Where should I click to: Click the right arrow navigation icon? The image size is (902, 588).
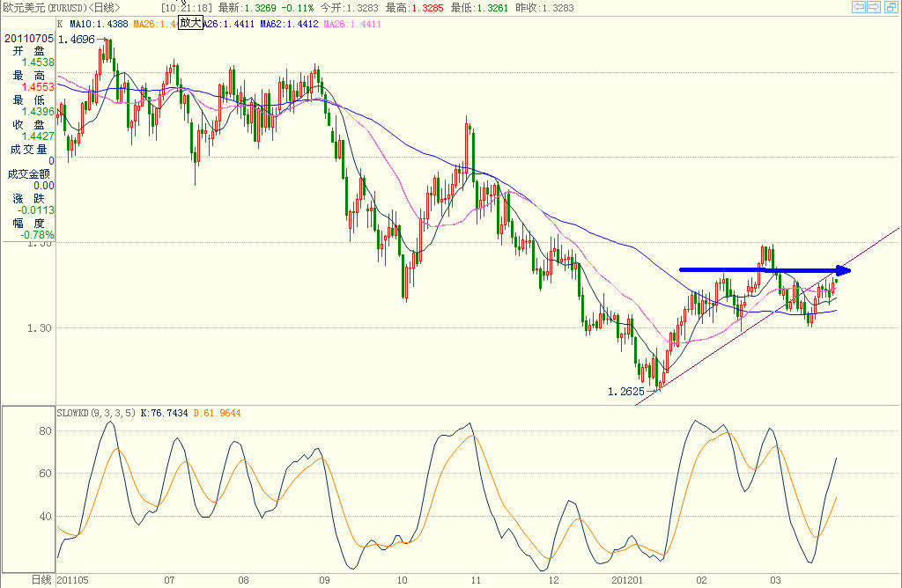pyautogui.click(x=873, y=7)
